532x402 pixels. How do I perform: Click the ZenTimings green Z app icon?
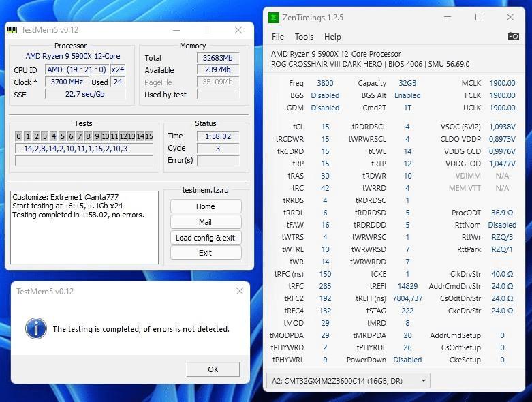coord(273,18)
